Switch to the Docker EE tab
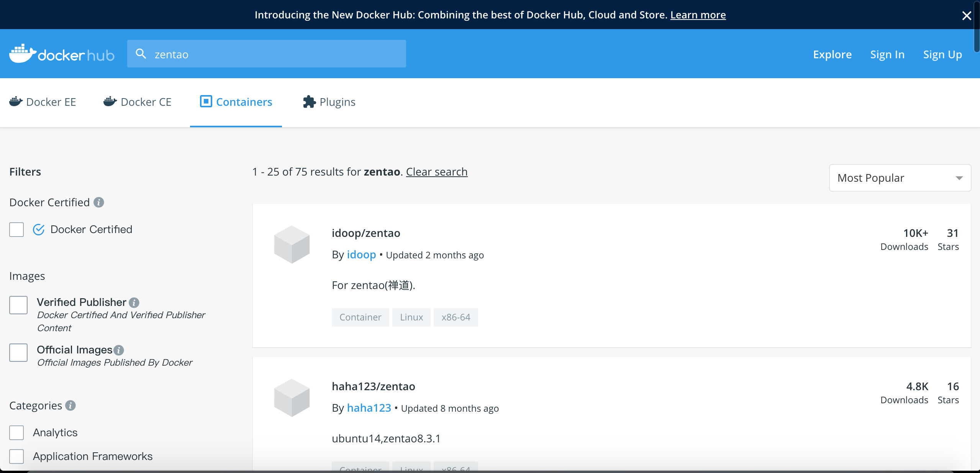This screenshot has height=473, width=980. [43, 102]
